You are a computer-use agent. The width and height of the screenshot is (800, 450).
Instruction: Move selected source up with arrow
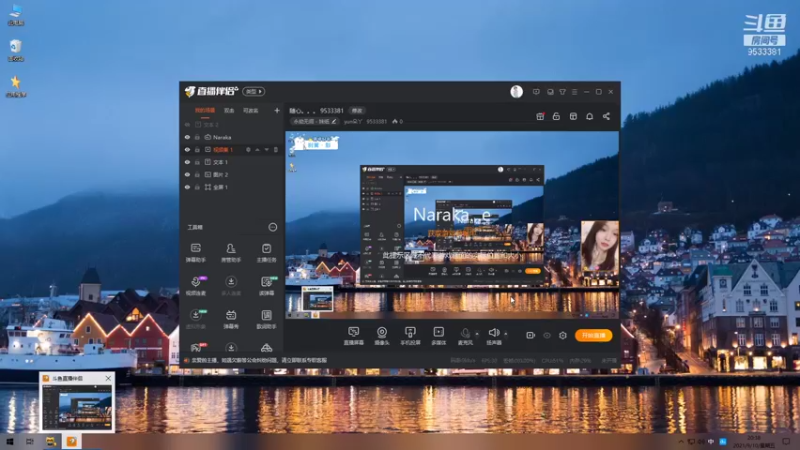[258, 150]
